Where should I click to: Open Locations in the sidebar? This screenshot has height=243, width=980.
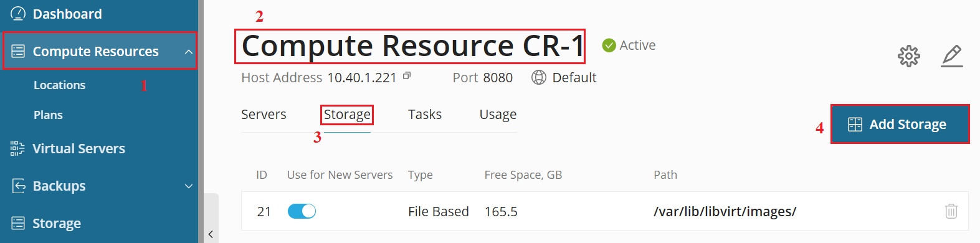[60, 85]
